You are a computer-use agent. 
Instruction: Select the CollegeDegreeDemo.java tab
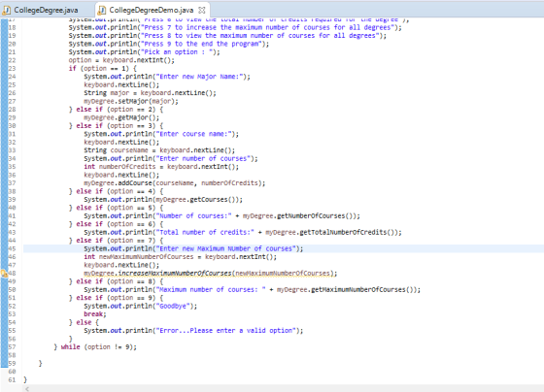(152, 10)
